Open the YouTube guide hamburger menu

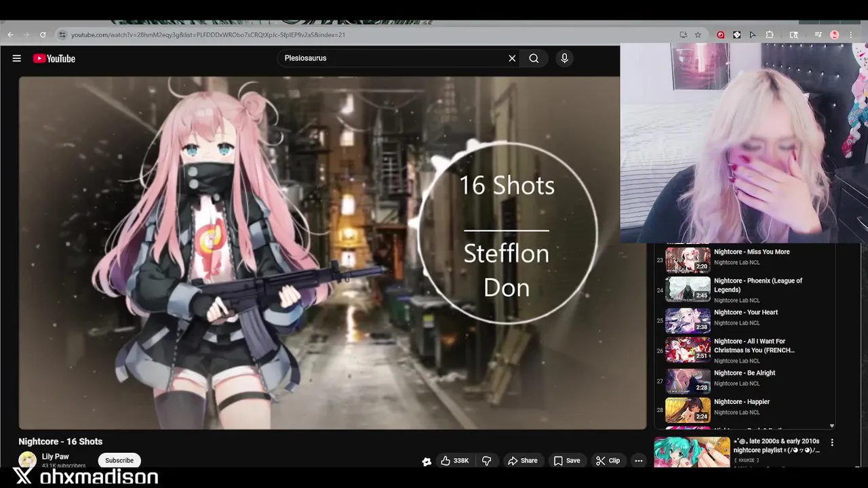point(17,58)
